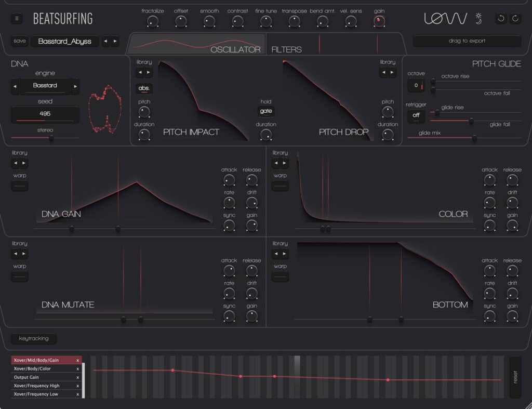
Task: Select the Xover/Mid/Body/Gain modulation row
Action: (46, 360)
